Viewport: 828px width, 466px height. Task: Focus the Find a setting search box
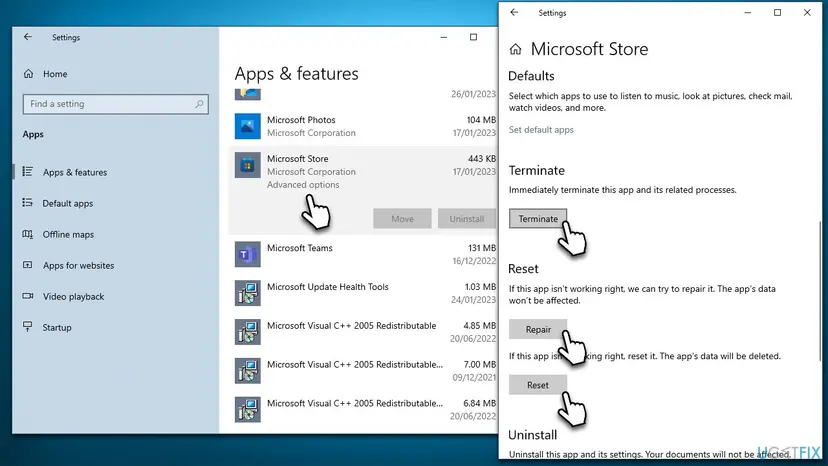pos(116,104)
